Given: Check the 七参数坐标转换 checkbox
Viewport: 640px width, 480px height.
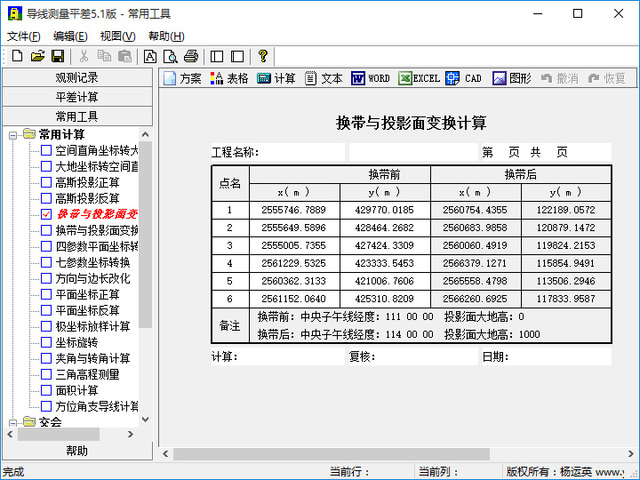Looking at the screenshot, I should coord(46,262).
